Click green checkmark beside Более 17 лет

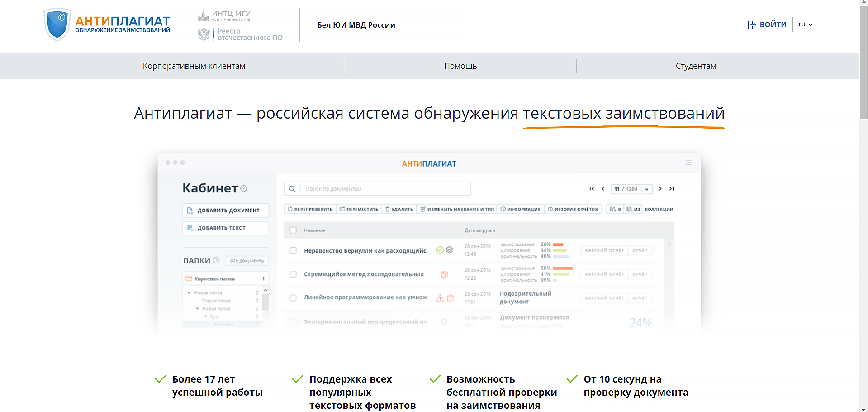click(161, 379)
